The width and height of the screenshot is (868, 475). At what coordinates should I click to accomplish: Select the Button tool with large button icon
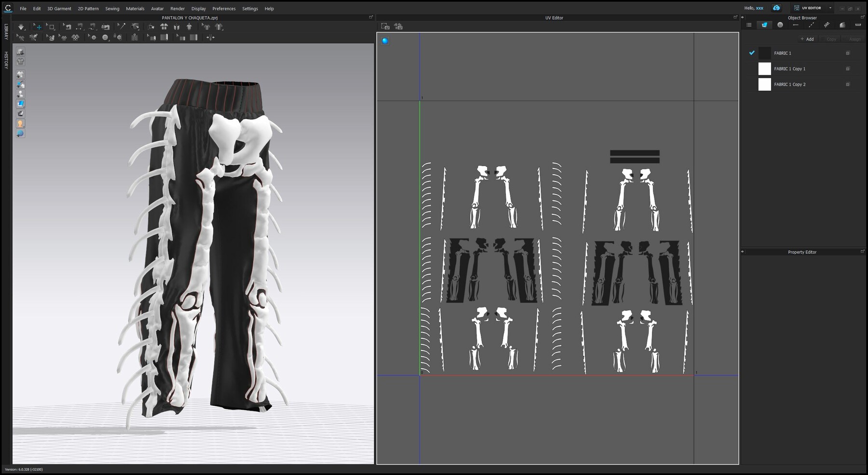point(105,37)
